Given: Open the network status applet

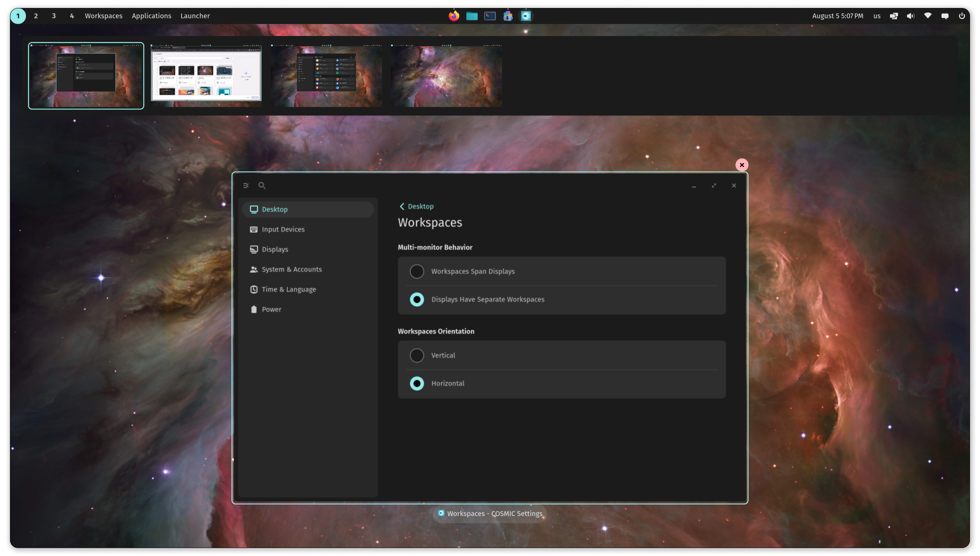Looking at the screenshot, I should point(928,16).
